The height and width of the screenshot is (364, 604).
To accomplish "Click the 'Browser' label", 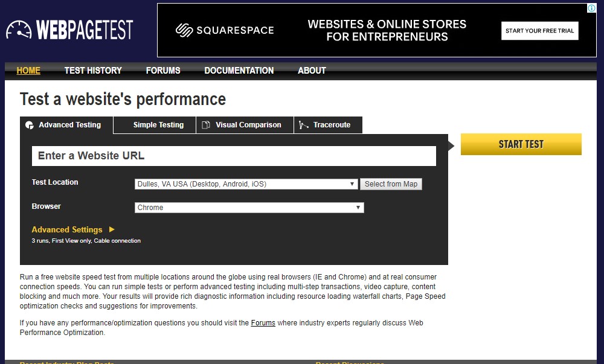I will (x=47, y=206).
